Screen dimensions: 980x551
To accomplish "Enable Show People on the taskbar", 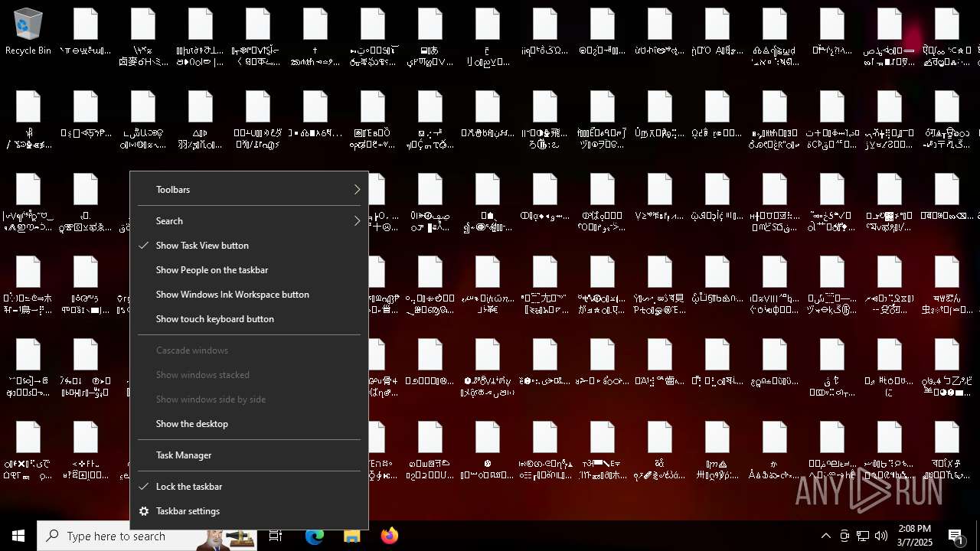I will [x=249, y=269].
